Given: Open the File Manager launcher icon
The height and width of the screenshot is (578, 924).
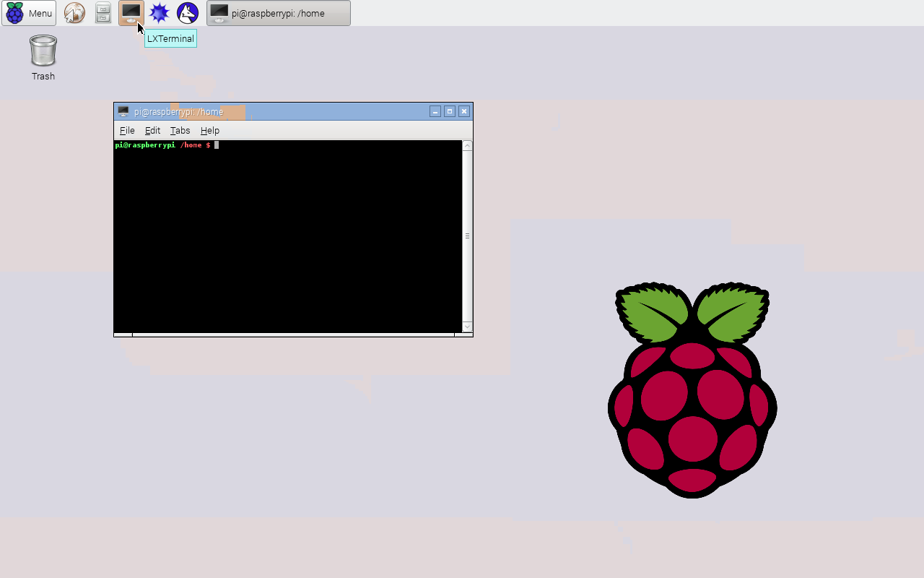Looking at the screenshot, I should (x=103, y=13).
